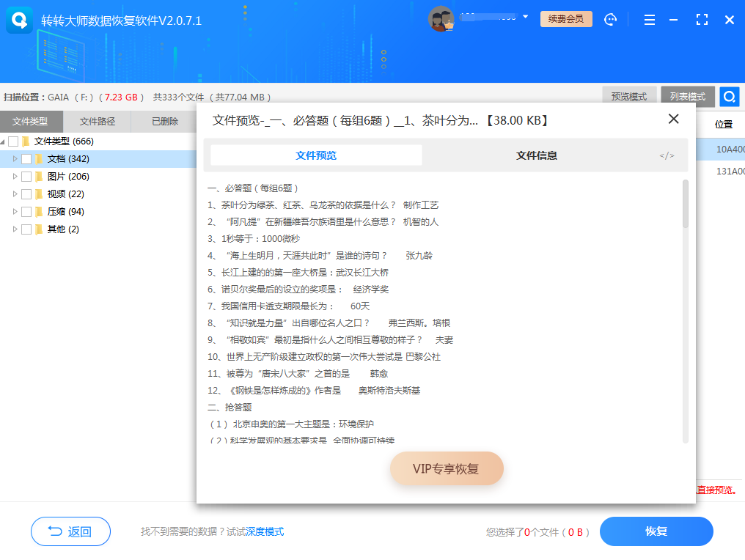The image size is (745, 560).
Task: Expand the 其他 category arrow
Action: click(15, 229)
